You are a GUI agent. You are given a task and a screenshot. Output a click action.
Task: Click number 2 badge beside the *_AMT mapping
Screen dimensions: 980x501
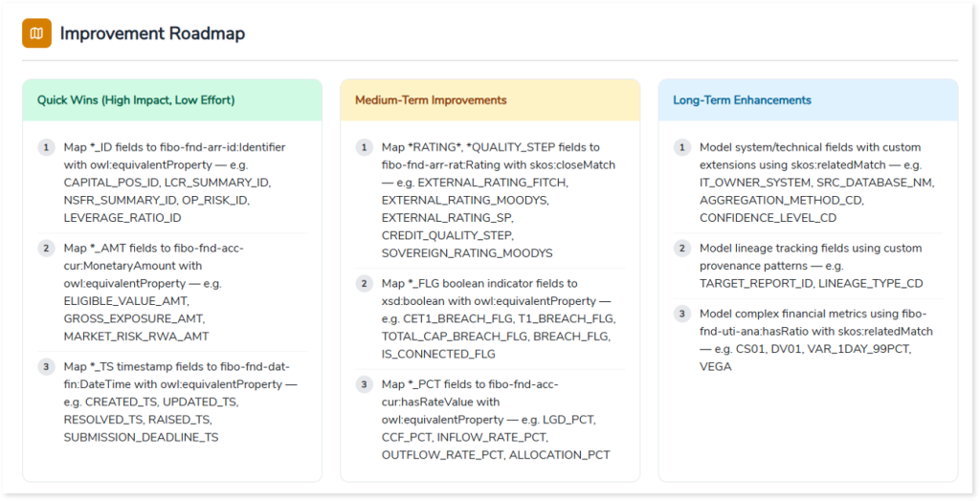point(46,249)
